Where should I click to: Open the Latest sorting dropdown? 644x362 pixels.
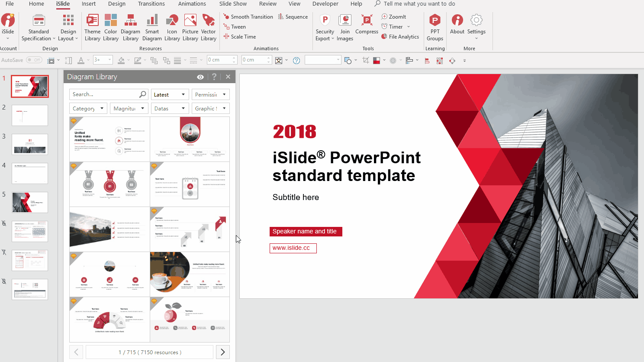click(170, 94)
